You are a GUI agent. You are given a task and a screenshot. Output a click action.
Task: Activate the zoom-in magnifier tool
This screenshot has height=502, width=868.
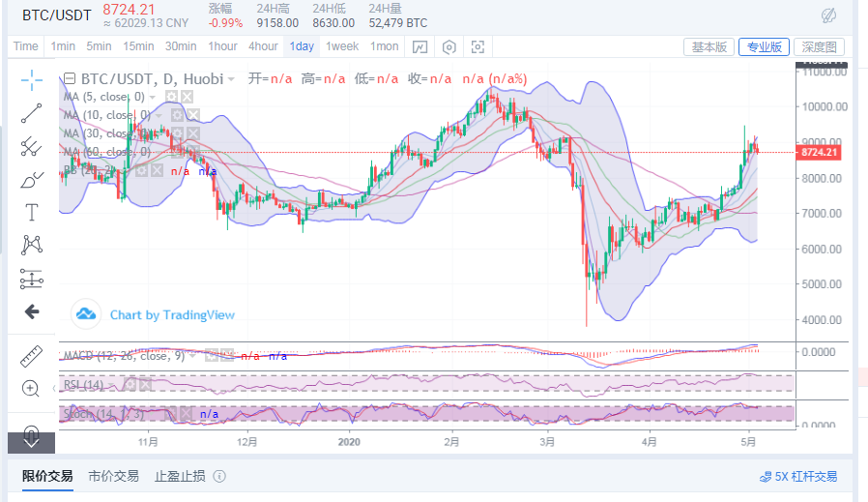[x=31, y=389]
